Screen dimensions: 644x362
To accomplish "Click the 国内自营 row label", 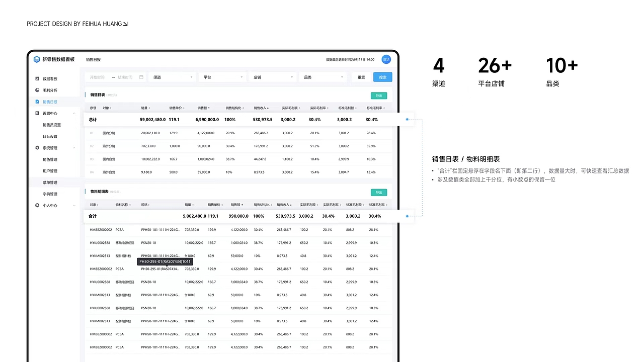I will tap(109, 159).
